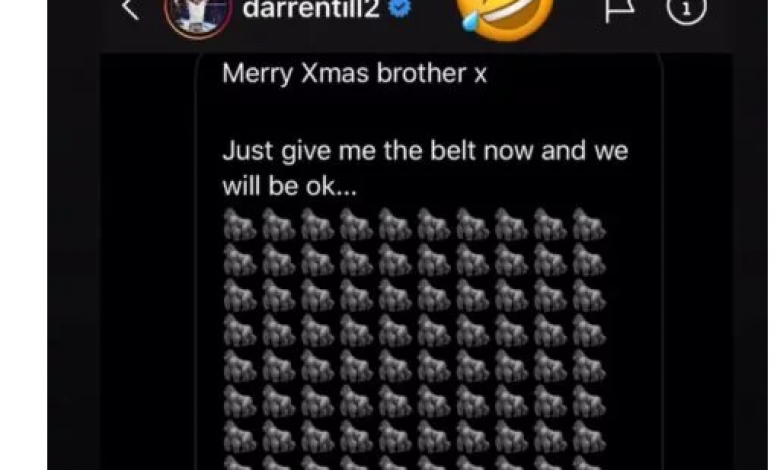Click the "Just give me the belt" line
This screenshot has height=470, width=780.
[425, 151]
